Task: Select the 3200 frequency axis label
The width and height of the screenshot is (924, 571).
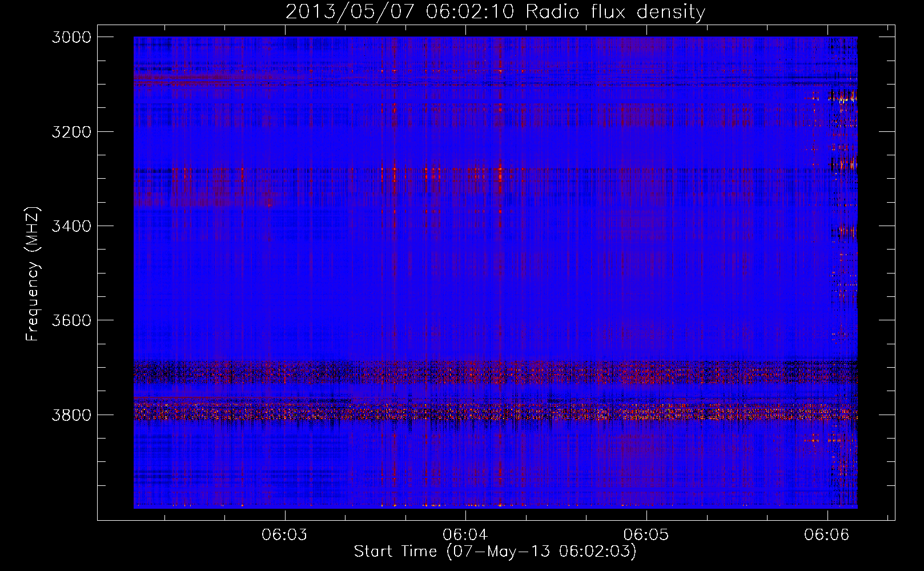Action: click(x=71, y=132)
